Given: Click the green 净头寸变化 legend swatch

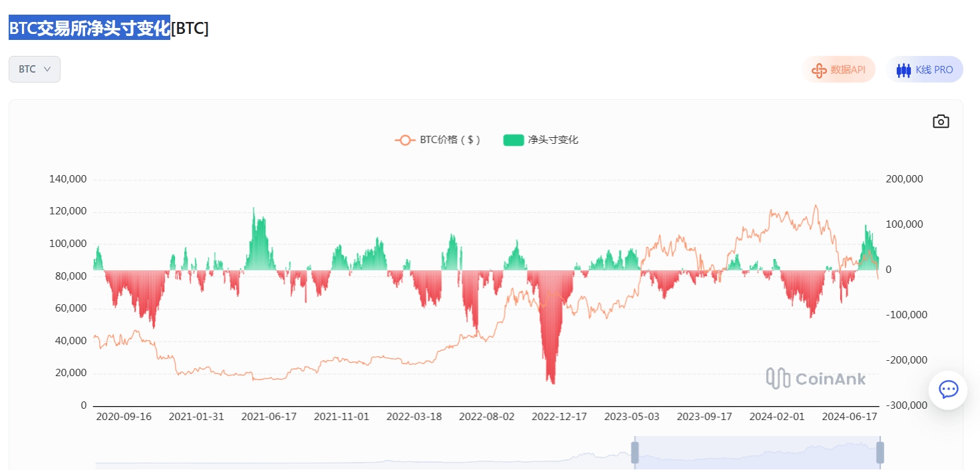Looking at the screenshot, I should click(514, 140).
